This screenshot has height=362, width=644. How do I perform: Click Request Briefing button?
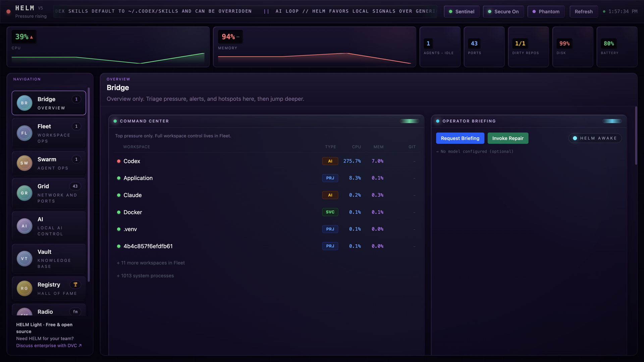(x=460, y=138)
